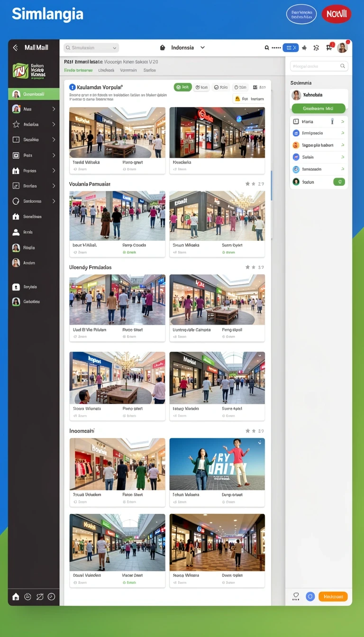Image resolution: width=364 pixels, height=637 pixels.
Task: Click the clock icon next to home
Action: click(27, 597)
